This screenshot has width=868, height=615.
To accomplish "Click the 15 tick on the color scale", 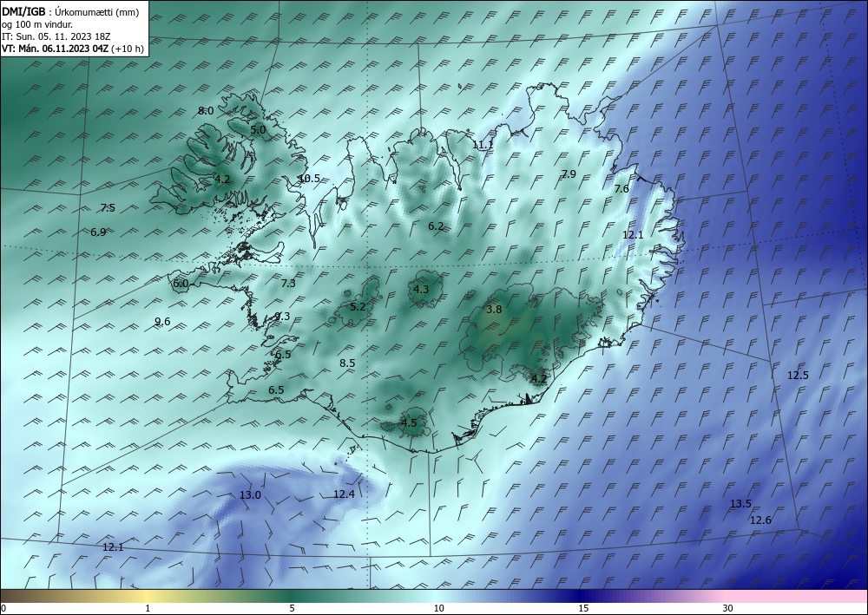I will [x=583, y=609].
